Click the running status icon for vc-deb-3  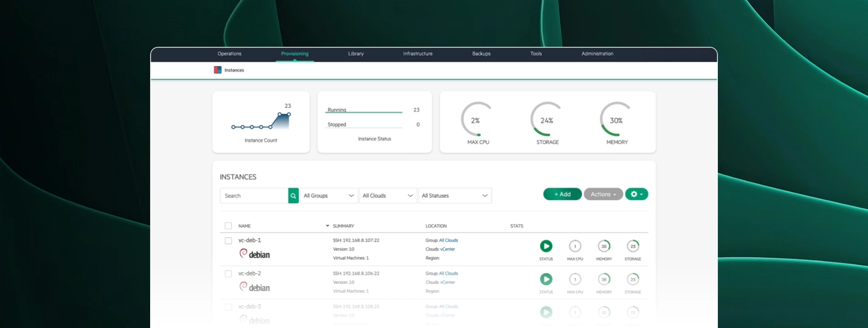[x=546, y=312]
